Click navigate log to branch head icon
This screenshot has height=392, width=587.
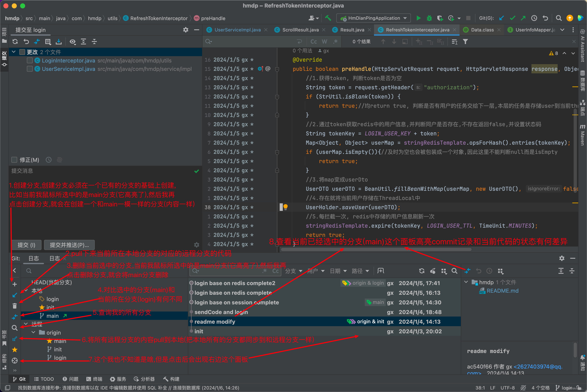coord(14,361)
